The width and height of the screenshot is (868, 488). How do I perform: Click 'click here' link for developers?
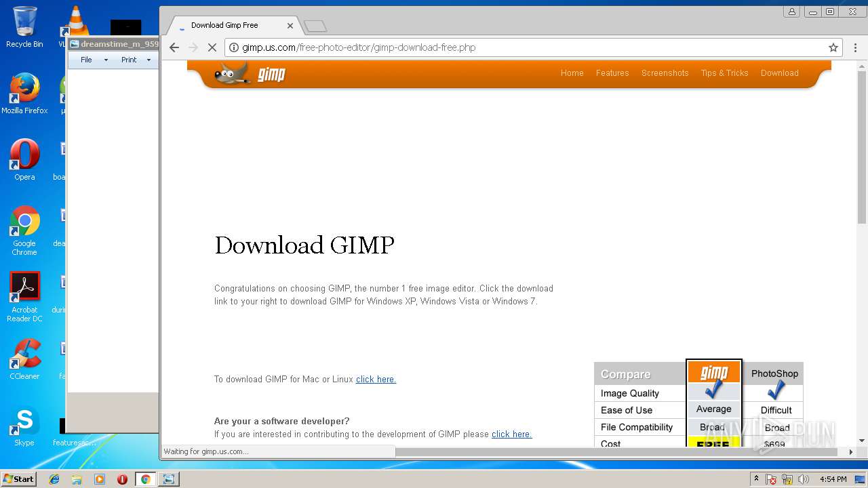coord(511,434)
